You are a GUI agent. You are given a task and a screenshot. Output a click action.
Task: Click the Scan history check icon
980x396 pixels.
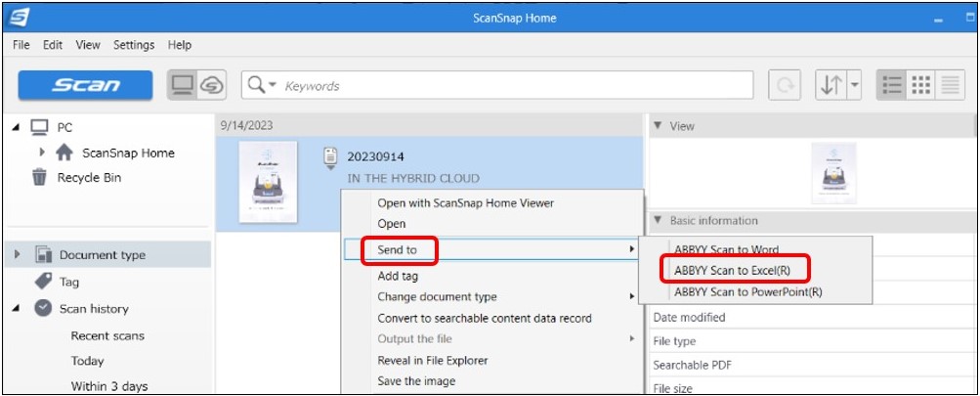pos(43,308)
